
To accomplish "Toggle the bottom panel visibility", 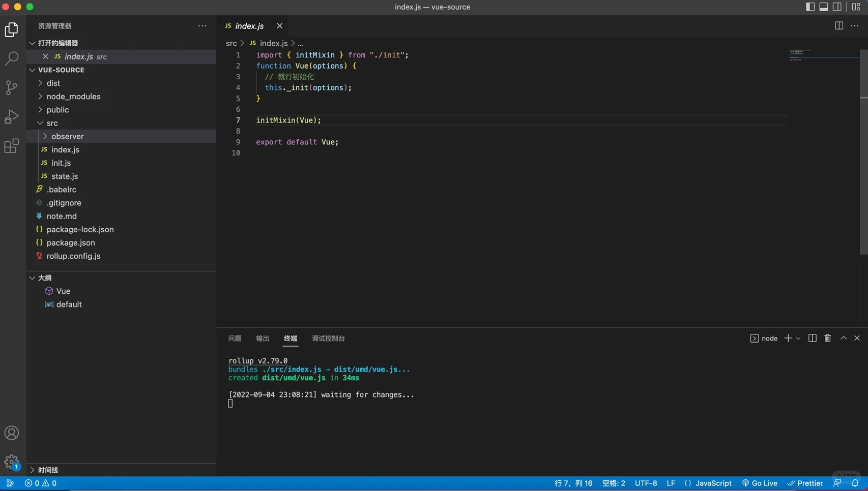I will click(824, 7).
